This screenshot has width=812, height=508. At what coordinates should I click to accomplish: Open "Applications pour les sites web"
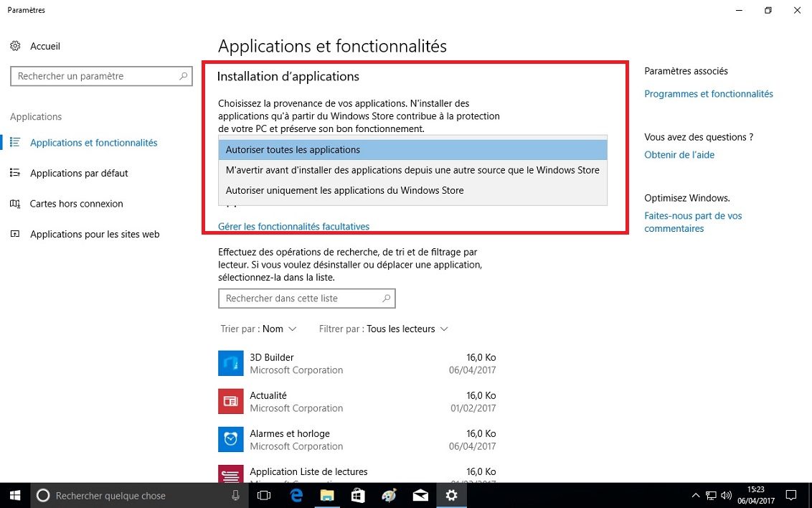(x=95, y=234)
